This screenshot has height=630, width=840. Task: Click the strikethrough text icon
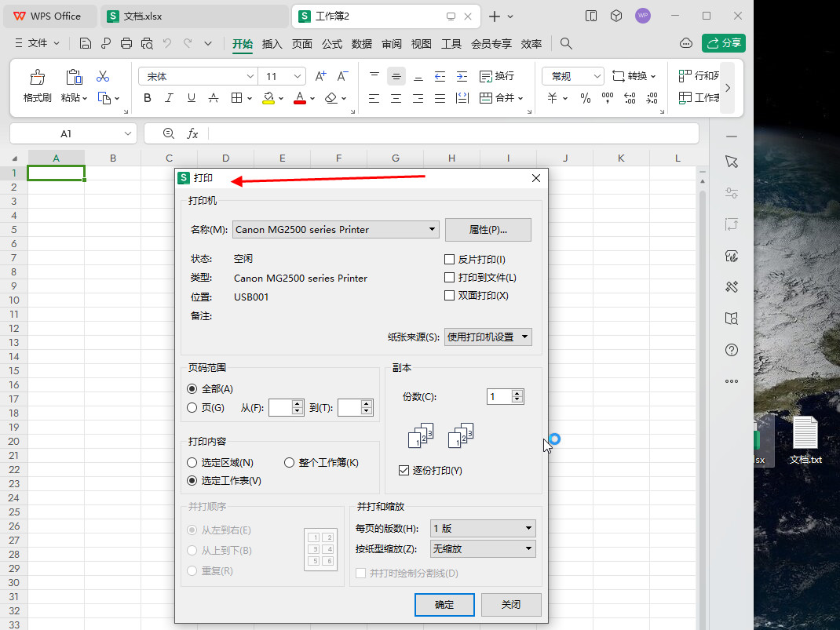(x=214, y=98)
